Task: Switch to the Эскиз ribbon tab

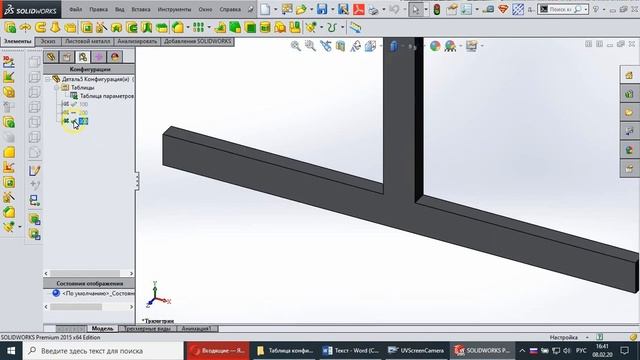Action: pos(48,41)
